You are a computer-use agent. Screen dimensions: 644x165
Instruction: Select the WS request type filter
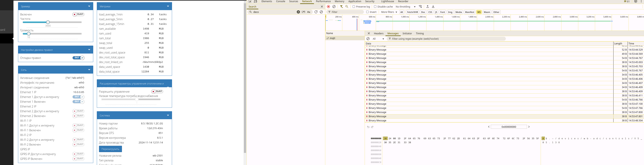pyautogui.click(x=479, y=12)
